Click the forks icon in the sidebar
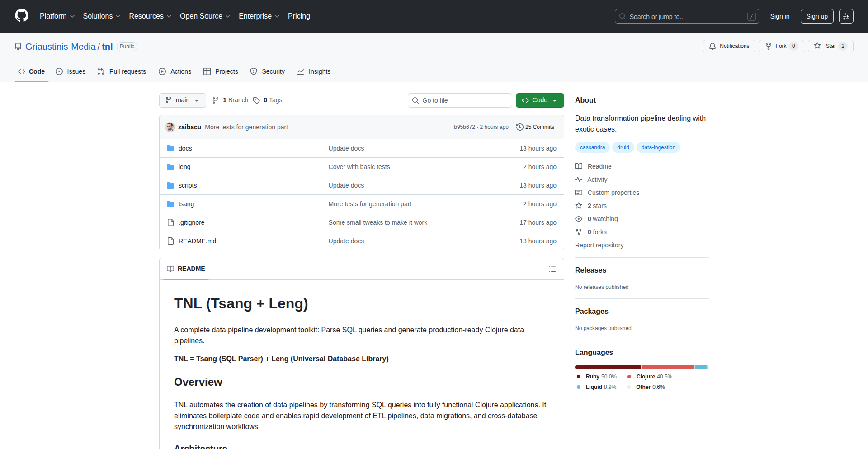Viewport: 868px width, 449px height. [579, 232]
